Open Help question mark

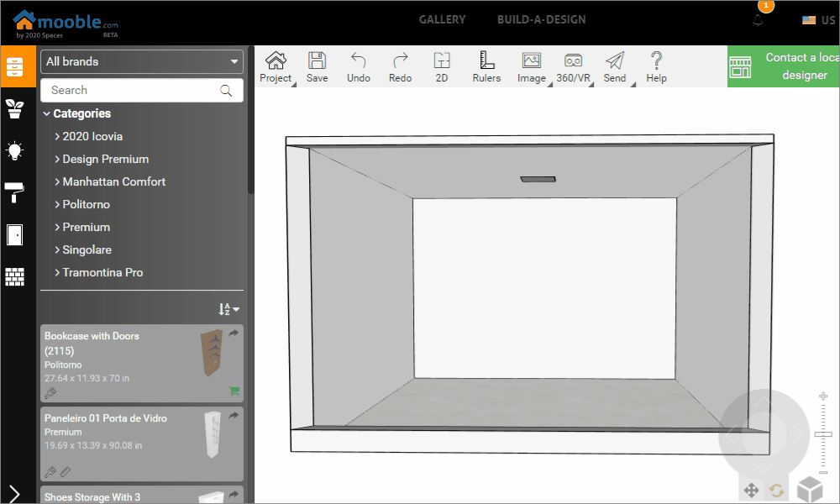click(x=656, y=67)
